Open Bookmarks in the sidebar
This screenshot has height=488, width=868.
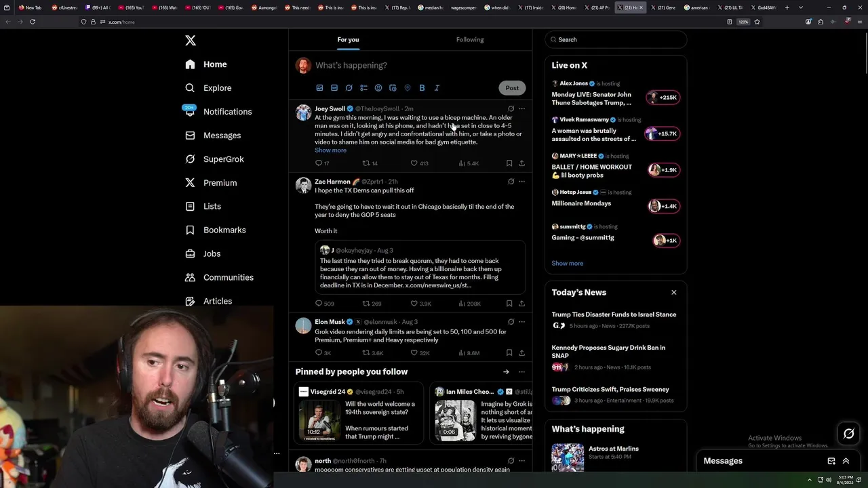point(215,230)
